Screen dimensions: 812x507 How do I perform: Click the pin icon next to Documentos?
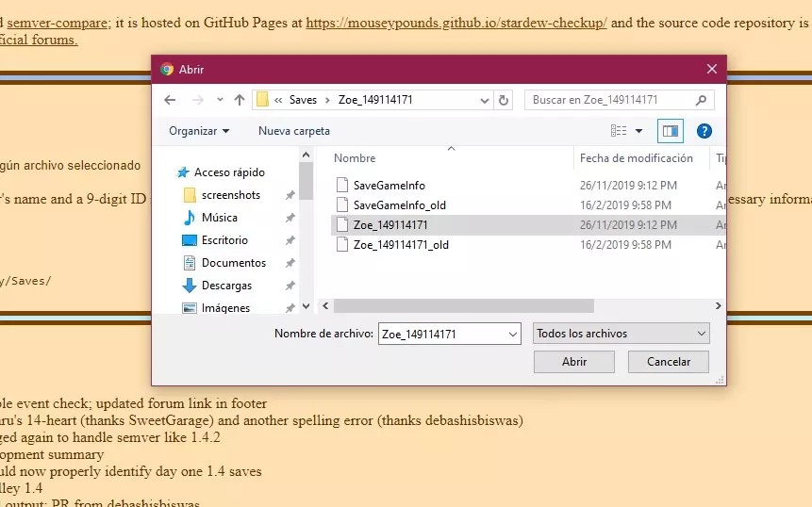(x=290, y=263)
